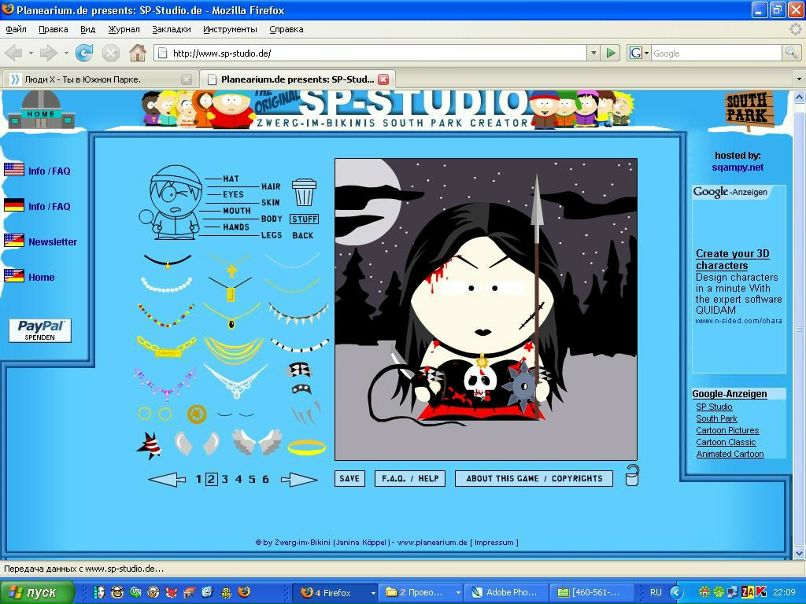Select the golden halo ring
Viewport: 806px width, 604px height.
tap(307, 447)
